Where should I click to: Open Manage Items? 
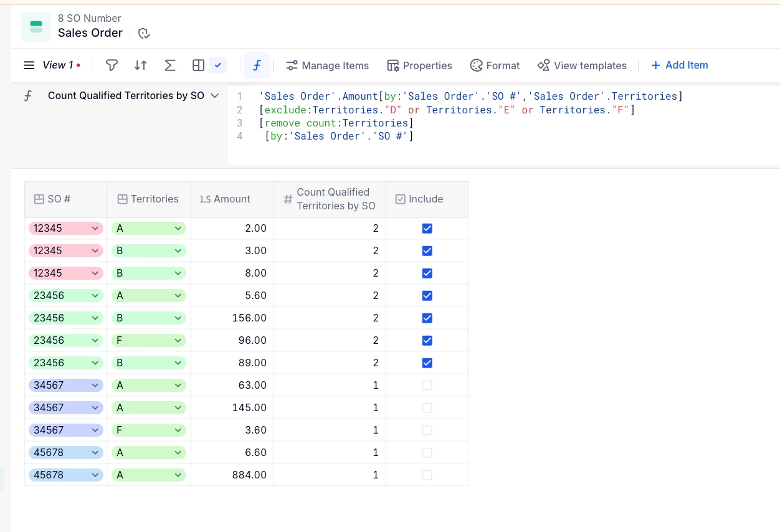click(x=327, y=65)
